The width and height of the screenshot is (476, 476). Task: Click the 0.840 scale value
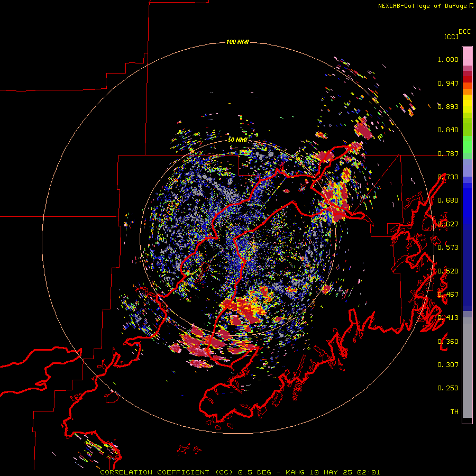[448, 130]
